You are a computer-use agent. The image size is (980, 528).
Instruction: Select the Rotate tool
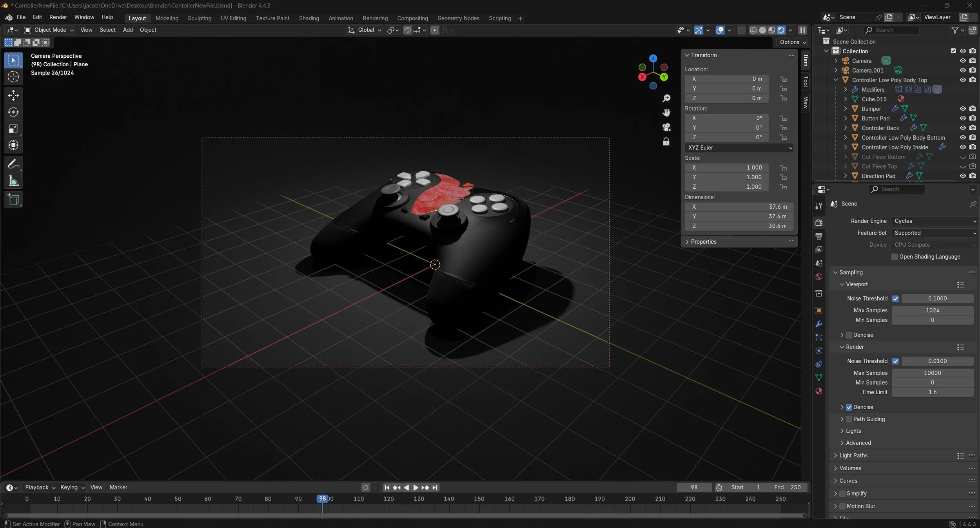tap(13, 112)
